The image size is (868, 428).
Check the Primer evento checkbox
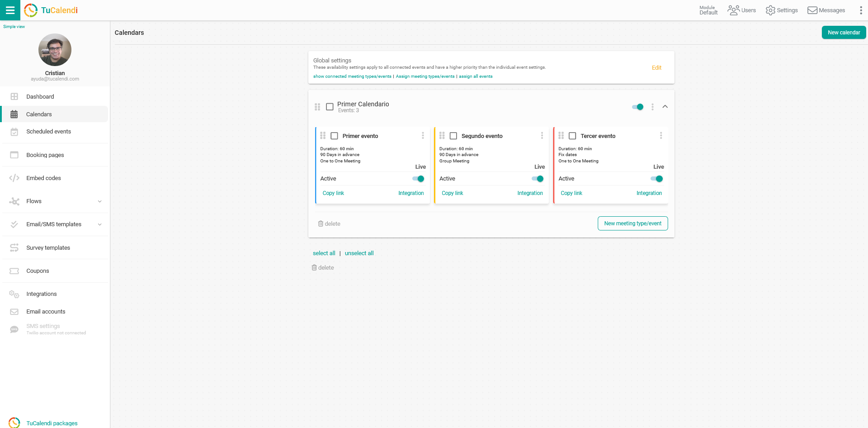click(335, 136)
